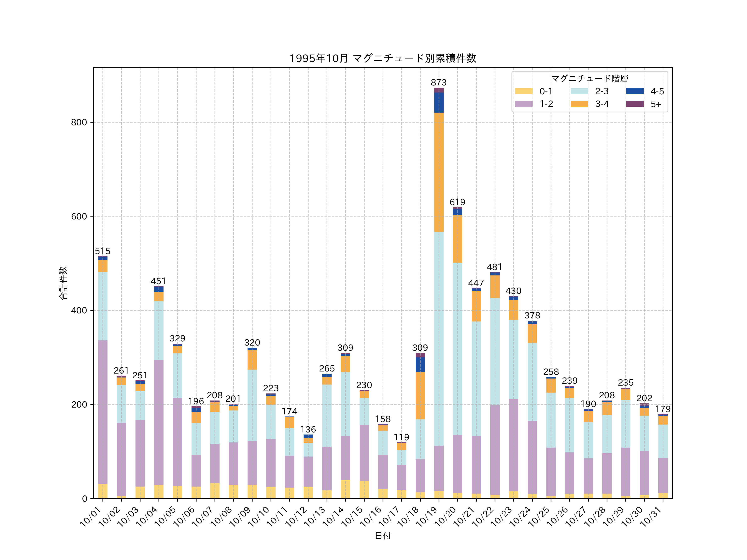Viewport: 747px width, 560px height.
Task: Click the 2-3 light blue legend swatch
Action: [579, 91]
